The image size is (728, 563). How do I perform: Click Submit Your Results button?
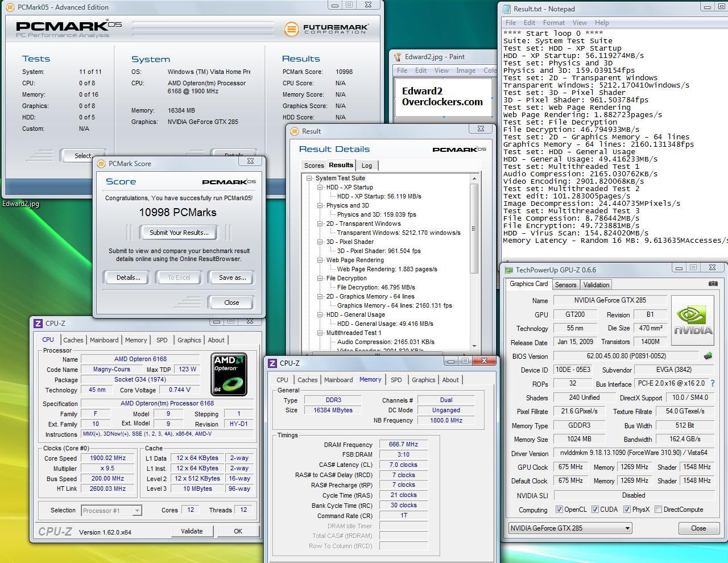tap(179, 232)
